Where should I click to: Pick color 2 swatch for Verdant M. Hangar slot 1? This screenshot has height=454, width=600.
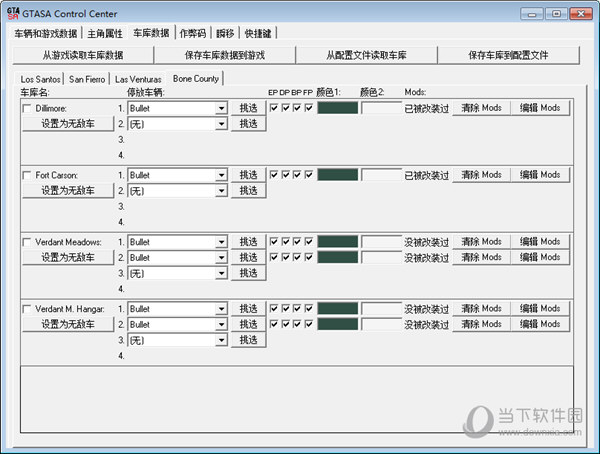(x=381, y=309)
